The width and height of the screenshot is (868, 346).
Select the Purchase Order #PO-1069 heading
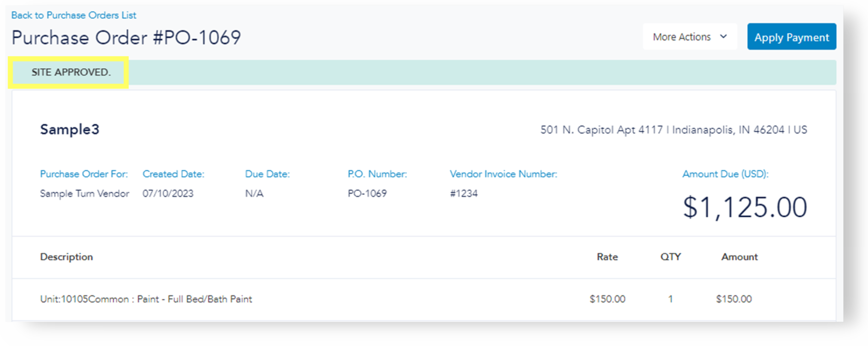(x=126, y=37)
